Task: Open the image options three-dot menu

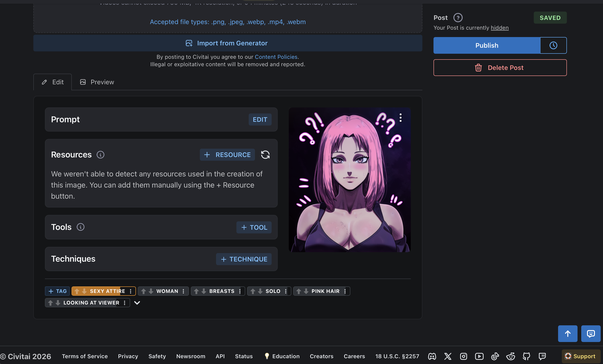Action: pos(401,118)
